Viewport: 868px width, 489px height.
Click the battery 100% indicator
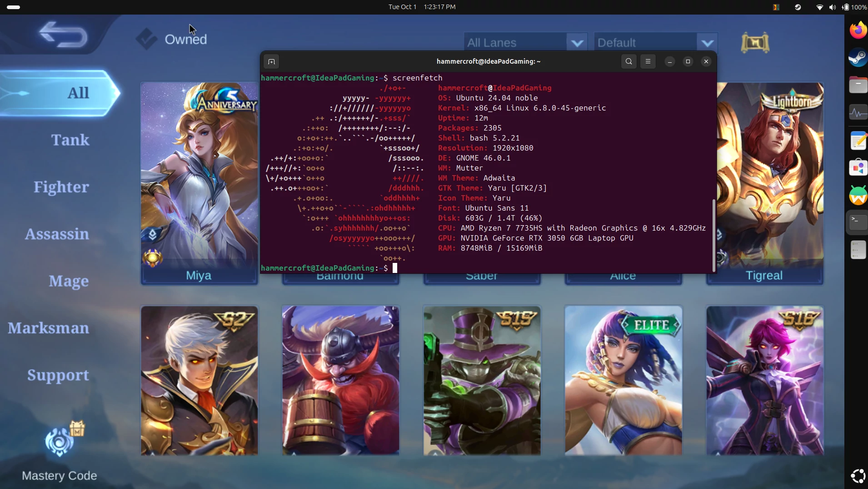pyautogui.click(x=854, y=7)
